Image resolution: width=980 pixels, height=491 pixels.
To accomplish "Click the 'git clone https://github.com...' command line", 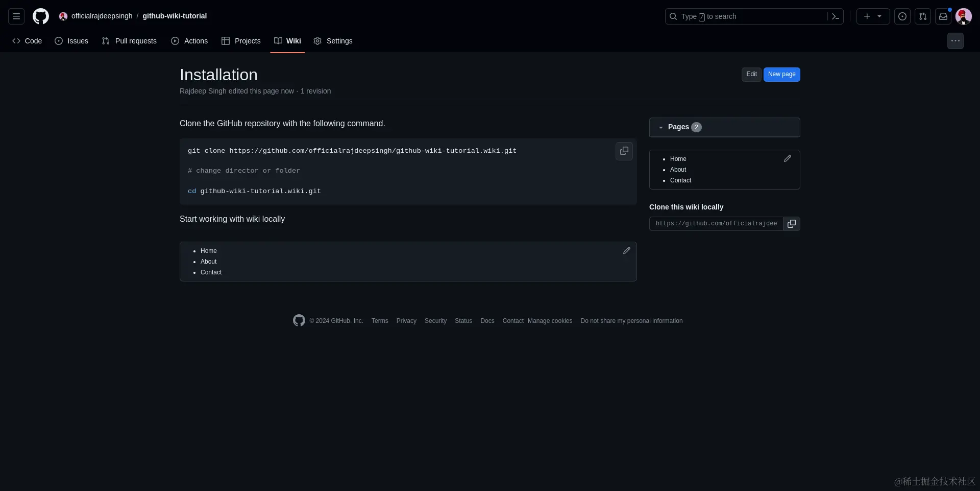I will pyautogui.click(x=352, y=151).
